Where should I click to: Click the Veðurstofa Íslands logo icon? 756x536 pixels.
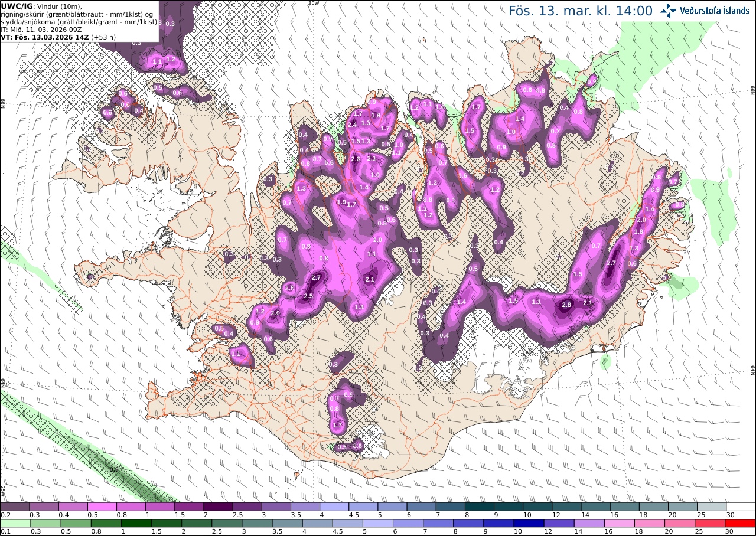[669, 10]
